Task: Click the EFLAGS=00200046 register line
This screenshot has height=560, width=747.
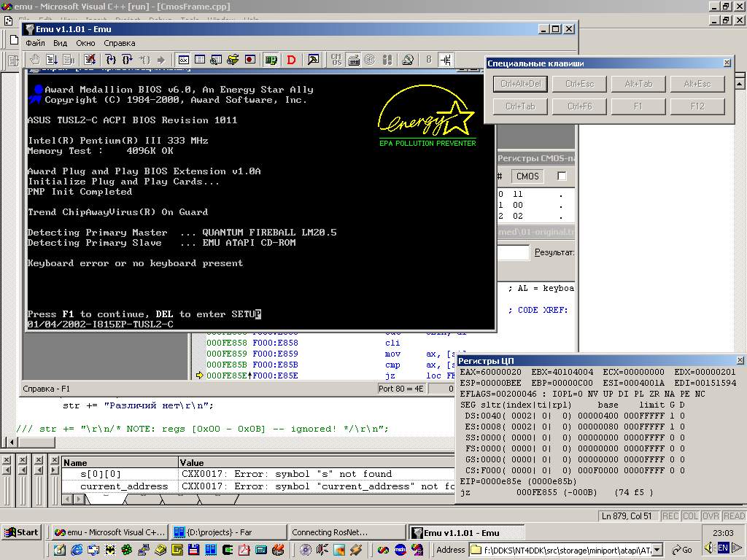Action: coord(582,394)
